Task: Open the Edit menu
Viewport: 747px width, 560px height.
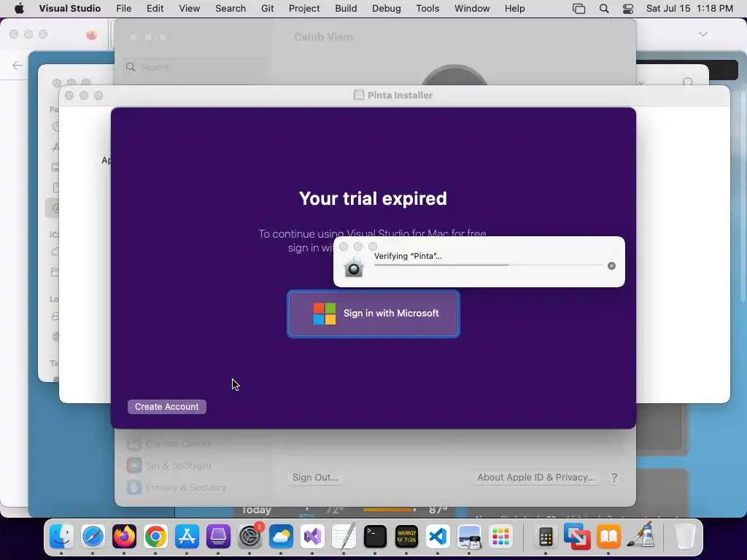Action: (x=155, y=9)
